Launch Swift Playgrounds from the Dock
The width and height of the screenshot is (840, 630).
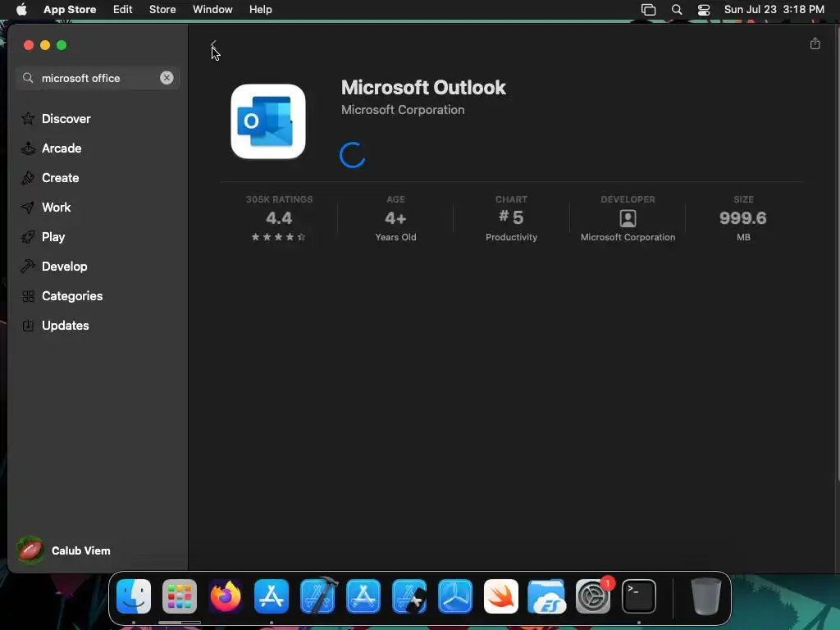[501, 596]
